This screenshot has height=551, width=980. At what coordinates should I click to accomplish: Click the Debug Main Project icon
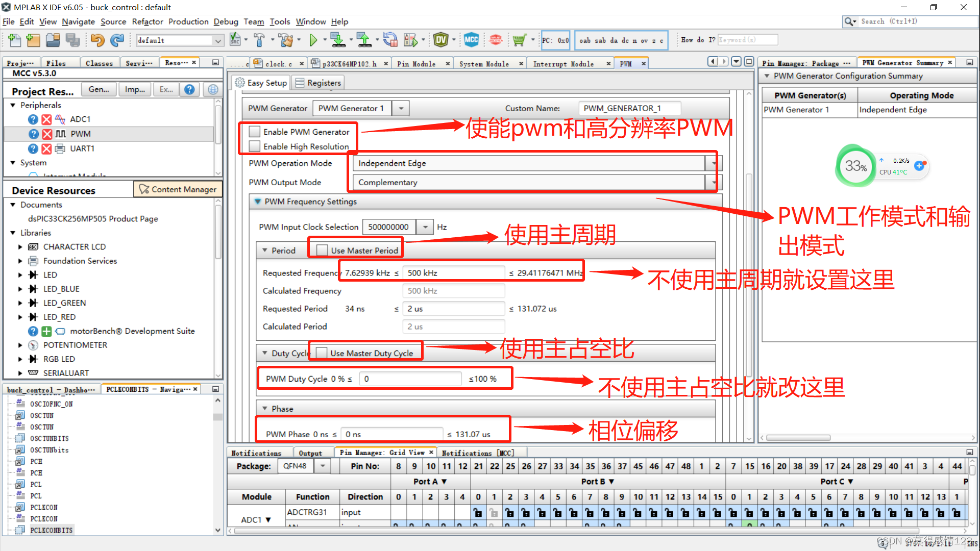coord(411,40)
